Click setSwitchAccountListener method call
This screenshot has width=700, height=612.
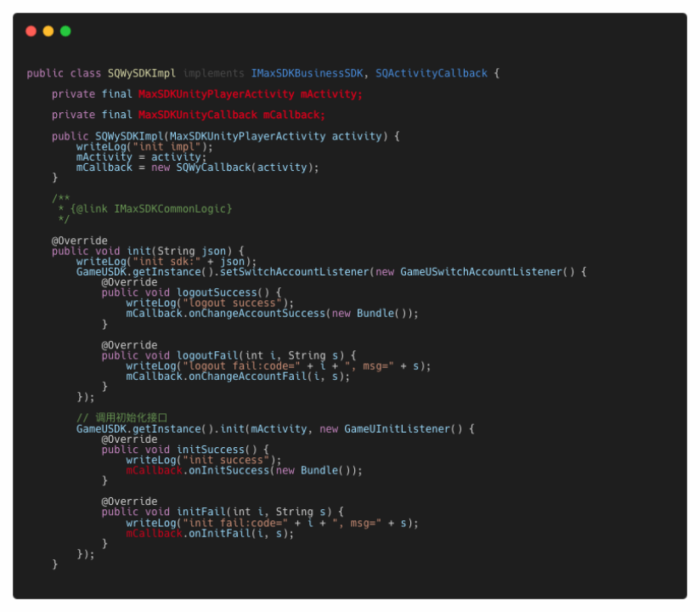point(294,272)
